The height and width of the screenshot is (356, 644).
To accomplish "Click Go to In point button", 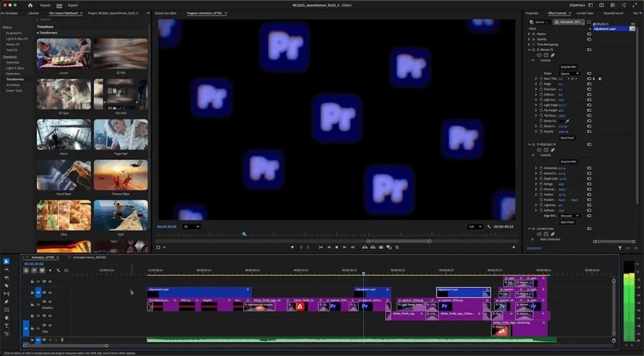I will click(x=321, y=247).
